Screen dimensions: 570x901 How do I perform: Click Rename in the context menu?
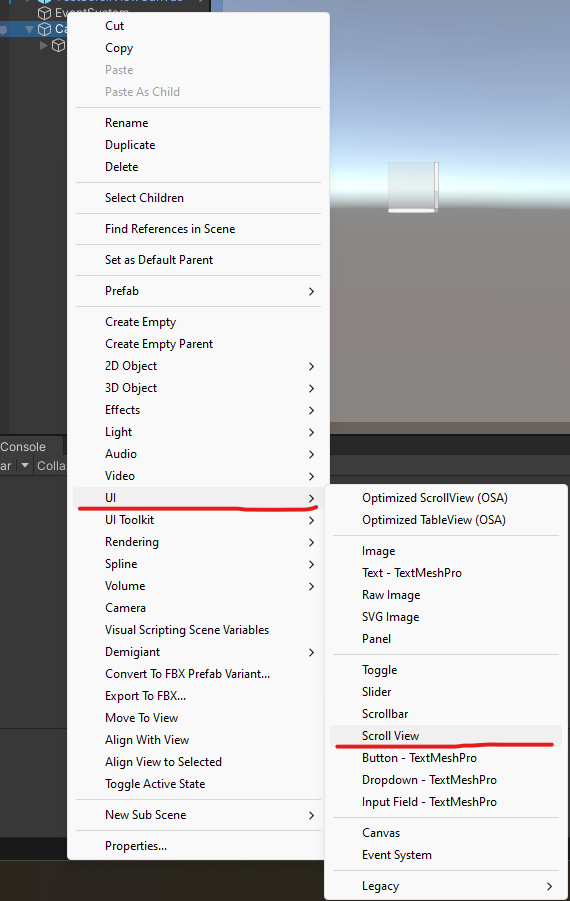coord(198,123)
